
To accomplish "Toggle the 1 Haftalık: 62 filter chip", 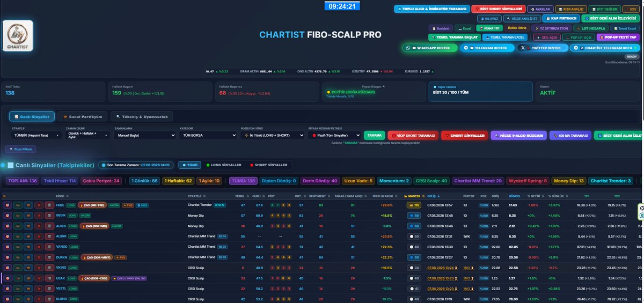I will (178, 181).
